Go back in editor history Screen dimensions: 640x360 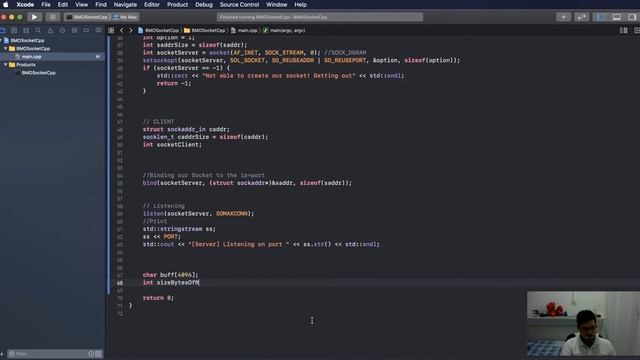tap(122, 31)
